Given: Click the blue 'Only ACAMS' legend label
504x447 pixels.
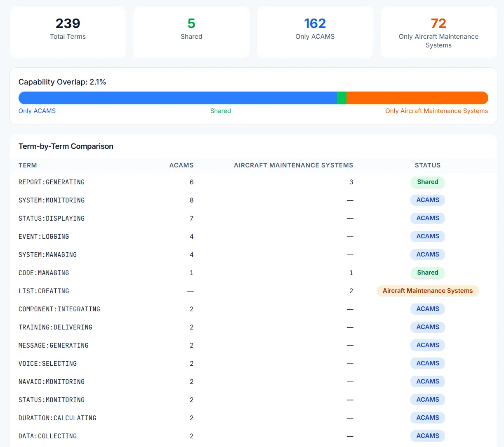Looking at the screenshot, I should click(x=37, y=111).
